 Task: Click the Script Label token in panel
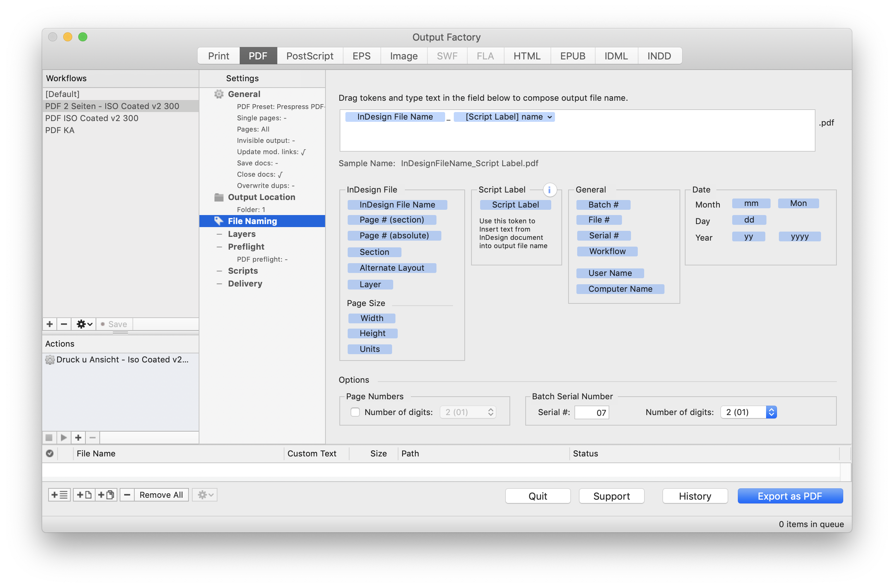coord(515,205)
